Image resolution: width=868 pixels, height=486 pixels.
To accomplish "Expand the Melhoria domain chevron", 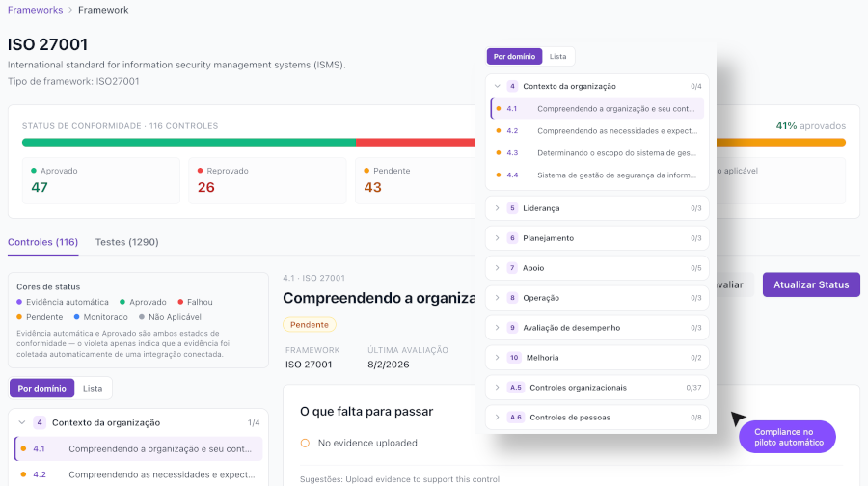I will point(497,358).
